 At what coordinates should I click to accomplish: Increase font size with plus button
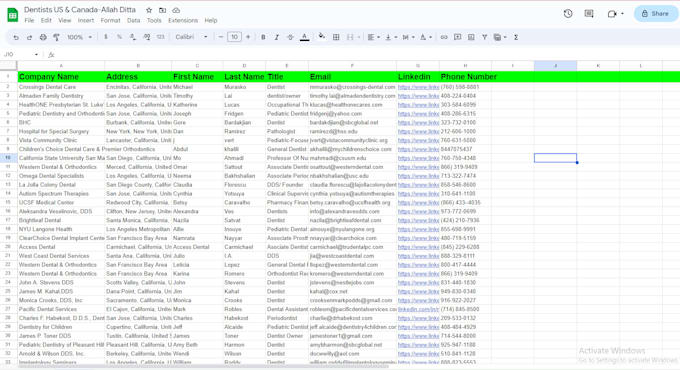click(x=248, y=37)
